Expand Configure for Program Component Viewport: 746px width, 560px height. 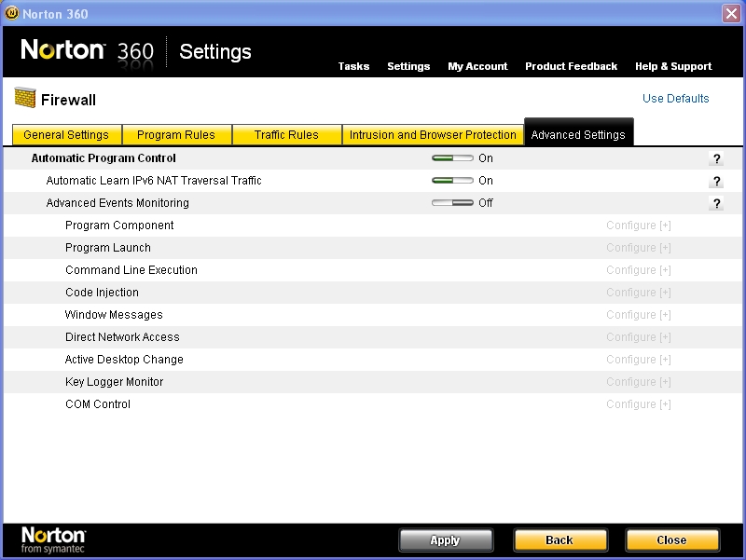[639, 225]
